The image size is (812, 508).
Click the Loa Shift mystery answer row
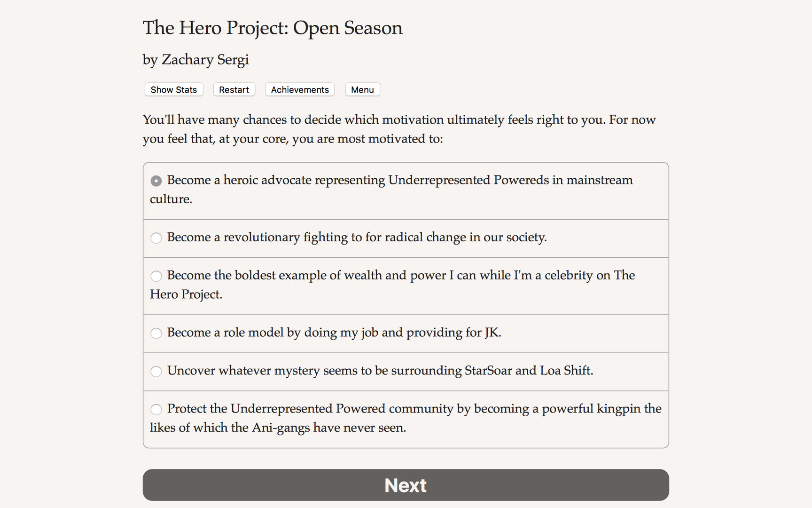pyautogui.click(x=380, y=371)
